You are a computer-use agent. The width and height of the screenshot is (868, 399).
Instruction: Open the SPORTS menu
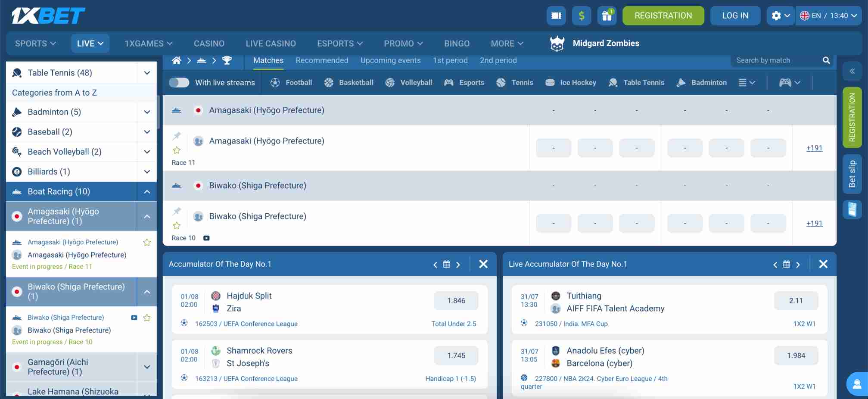(35, 44)
